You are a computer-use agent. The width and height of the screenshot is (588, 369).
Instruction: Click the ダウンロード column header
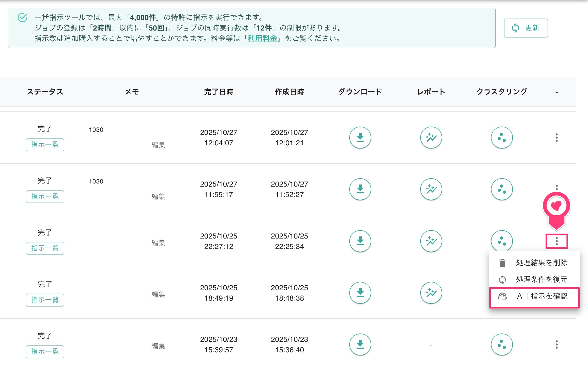tap(360, 92)
